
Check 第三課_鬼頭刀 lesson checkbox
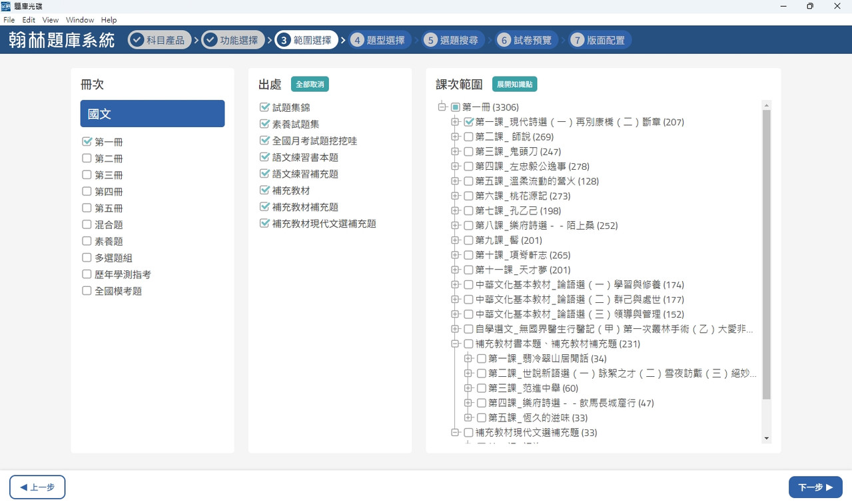pyautogui.click(x=469, y=151)
